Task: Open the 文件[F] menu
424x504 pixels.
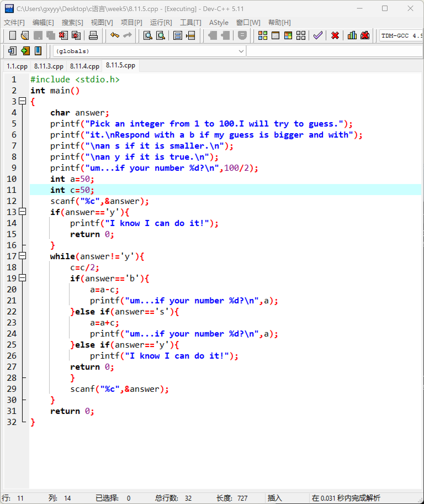Action: click(x=14, y=22)
